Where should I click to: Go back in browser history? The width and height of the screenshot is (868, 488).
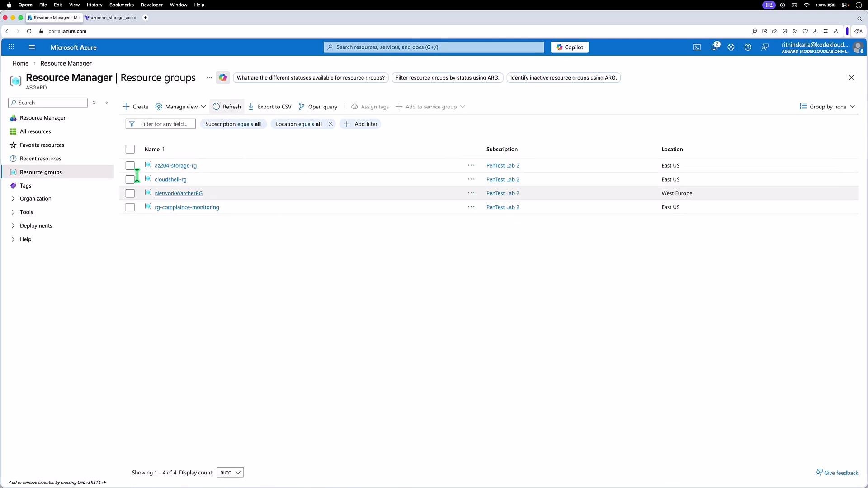pyautogui.click(x=7, y=31)
